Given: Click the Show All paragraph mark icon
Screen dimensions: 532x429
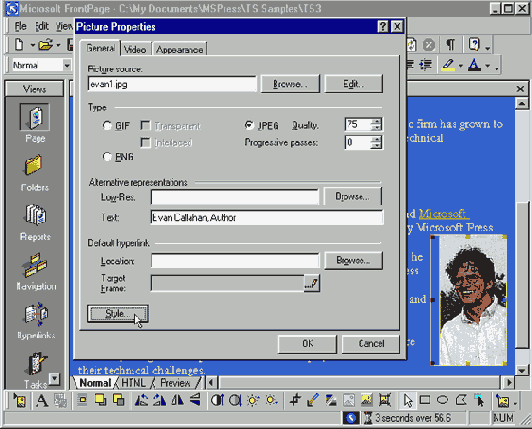Looking at the screenshot, I should click(x=450, y=44).
